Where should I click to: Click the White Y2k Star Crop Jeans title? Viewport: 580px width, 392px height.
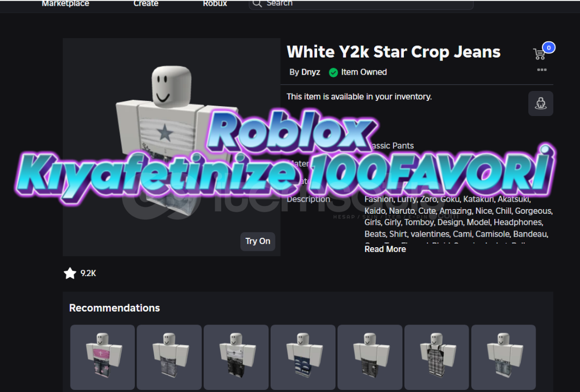(x=393, y=52)
